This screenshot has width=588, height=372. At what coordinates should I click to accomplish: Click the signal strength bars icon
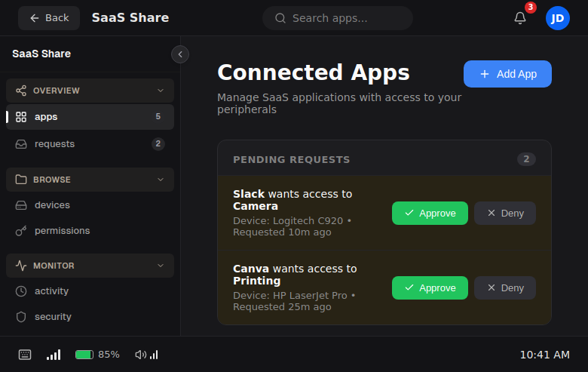point(54,355)
